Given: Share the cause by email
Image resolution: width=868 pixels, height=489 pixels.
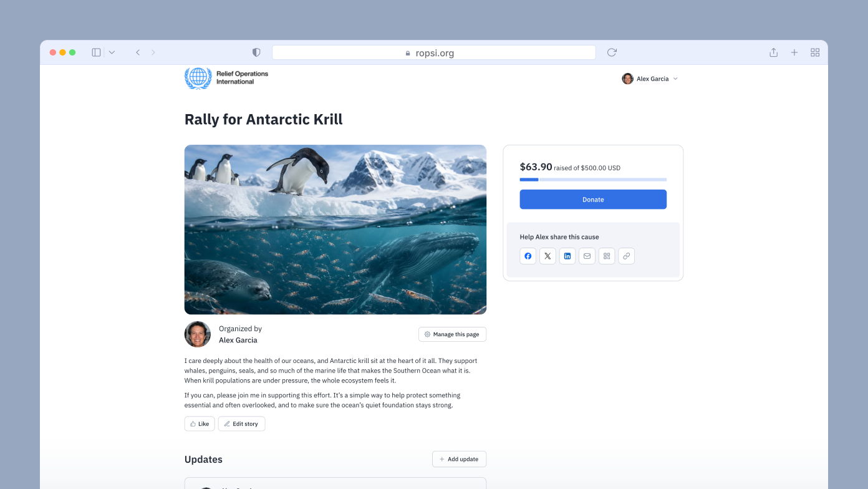Looking at the screenshot, I should pyautogui.click(x=587, y=256).
